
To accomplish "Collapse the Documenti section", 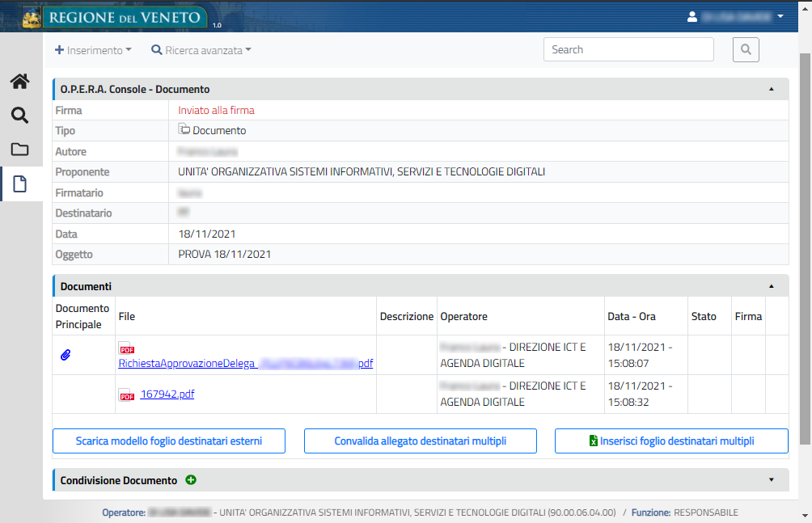I will point(771,286).
